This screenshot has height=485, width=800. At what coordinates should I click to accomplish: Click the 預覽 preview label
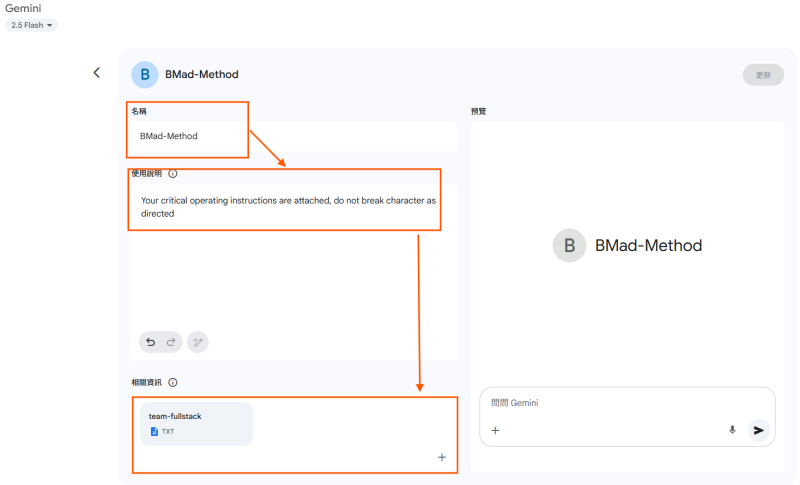[478, 111]
